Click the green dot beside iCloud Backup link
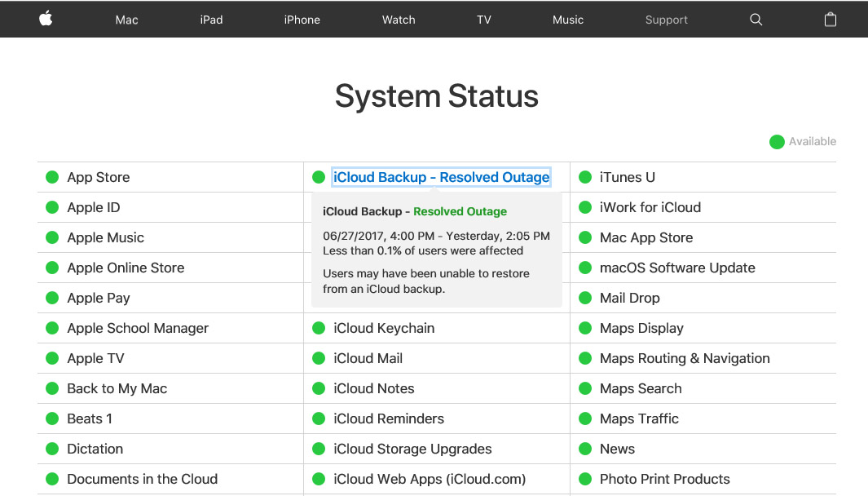Viewport: 868px width, 496px height. (x=319, y=177)
